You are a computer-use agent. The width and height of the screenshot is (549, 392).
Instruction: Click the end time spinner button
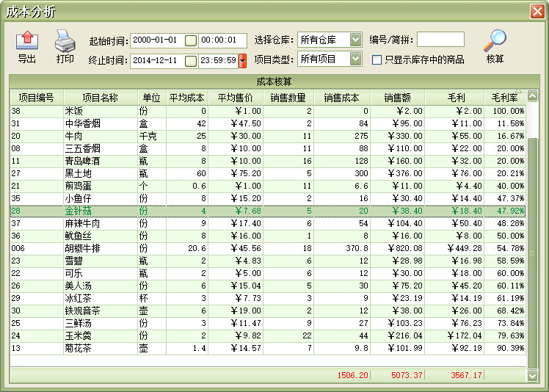tap(242, 60)
